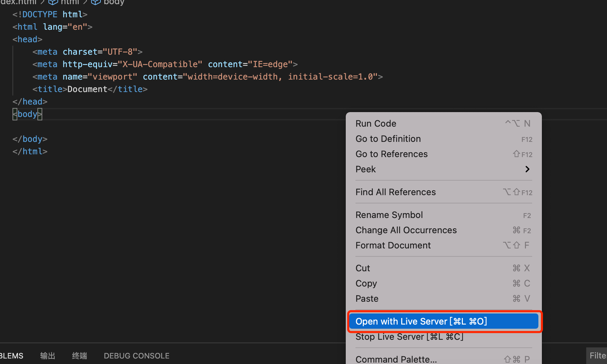Screen dimensions: 607x364
Task: Select Go to References menu entry
Action: (x=443, y=154)
